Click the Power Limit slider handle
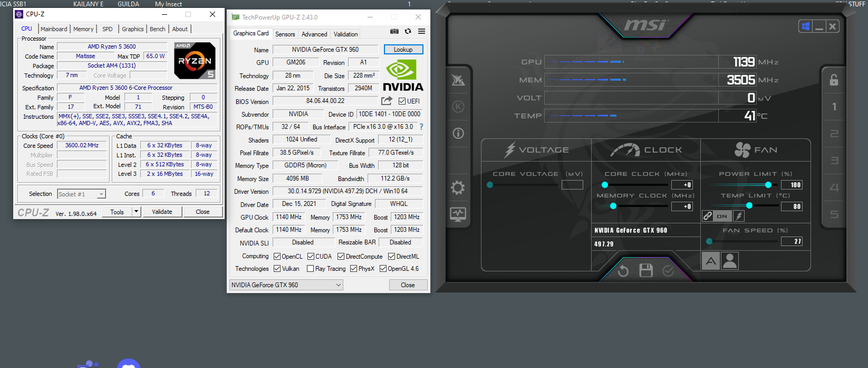Screen dimensions: 868x368 pos(768,185)
